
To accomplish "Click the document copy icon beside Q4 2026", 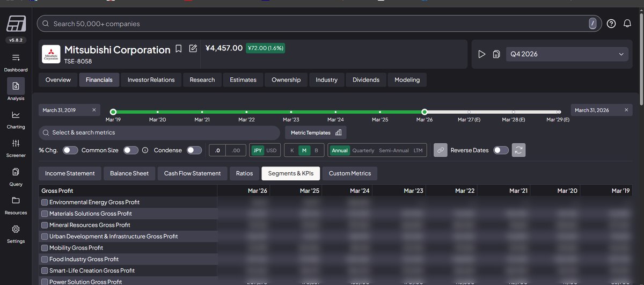I will tap(497, 54).
